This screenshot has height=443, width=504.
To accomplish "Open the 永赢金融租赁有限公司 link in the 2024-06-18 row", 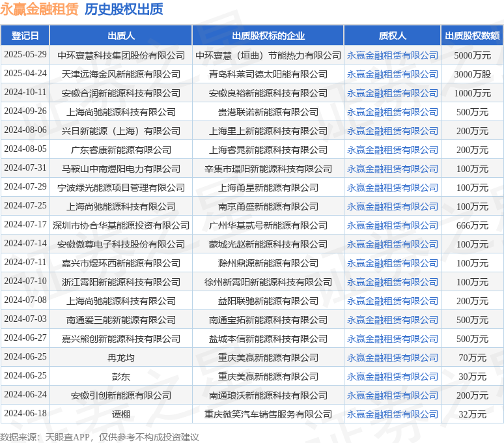I will tap(393, 414).
